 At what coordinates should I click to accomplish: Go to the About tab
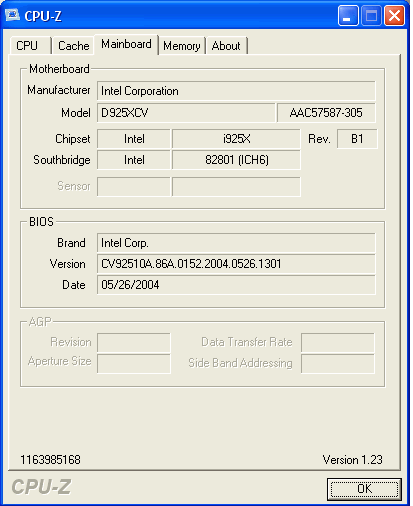(226, 45)
